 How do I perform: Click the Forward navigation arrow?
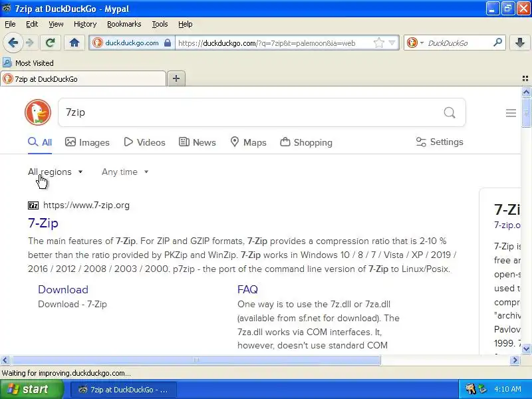30,43
